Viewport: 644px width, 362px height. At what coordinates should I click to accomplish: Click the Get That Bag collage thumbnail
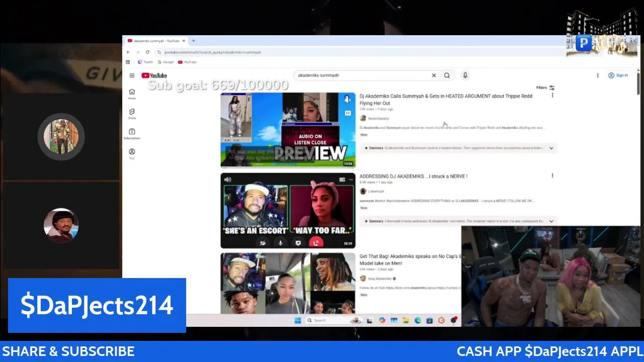(x=288, y=283)
